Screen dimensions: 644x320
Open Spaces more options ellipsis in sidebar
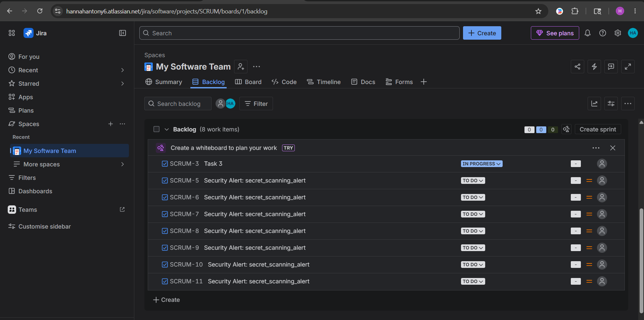tap(123, 124)
